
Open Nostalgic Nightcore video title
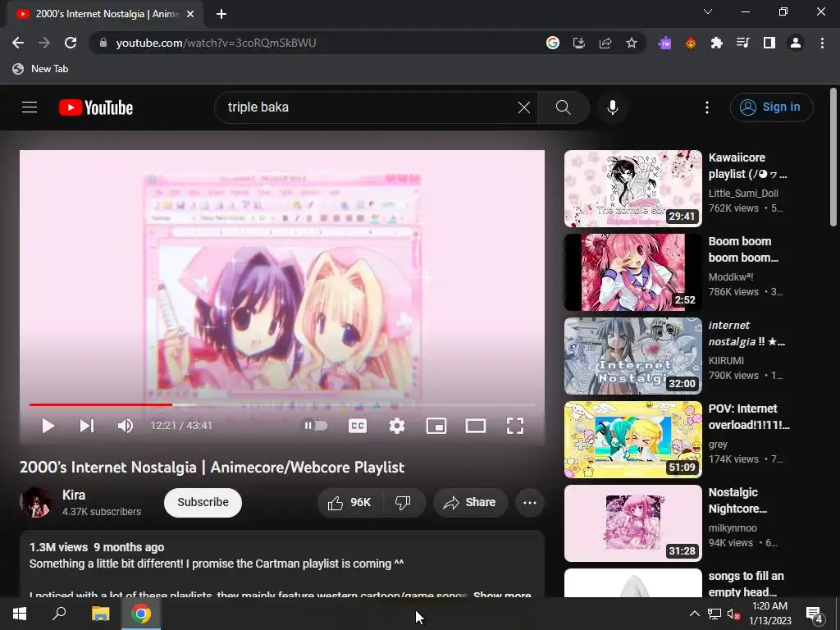point(737,500)
